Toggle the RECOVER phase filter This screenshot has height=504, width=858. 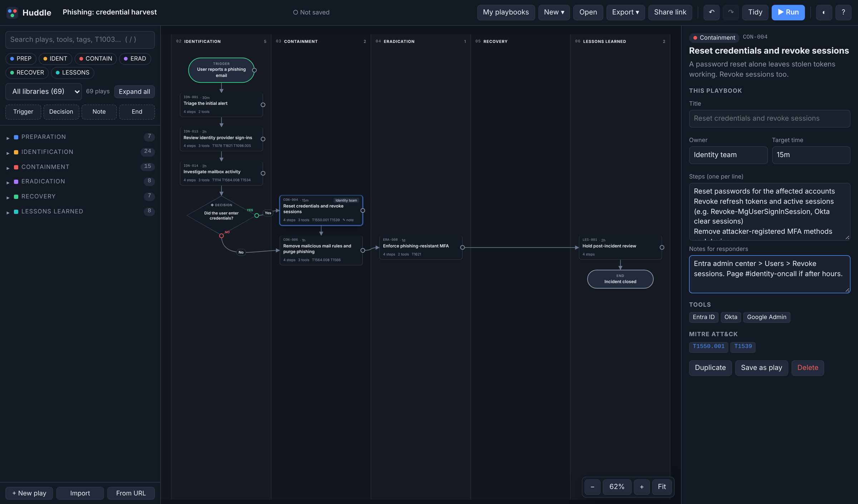coord(27,73)
